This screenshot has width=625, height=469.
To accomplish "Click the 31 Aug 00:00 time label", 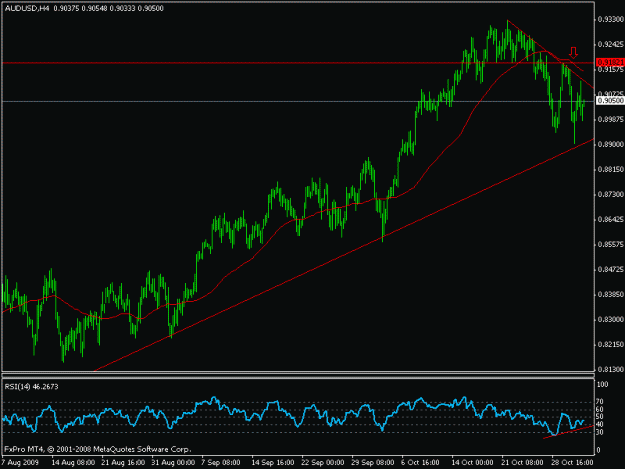I will [173, 463].
